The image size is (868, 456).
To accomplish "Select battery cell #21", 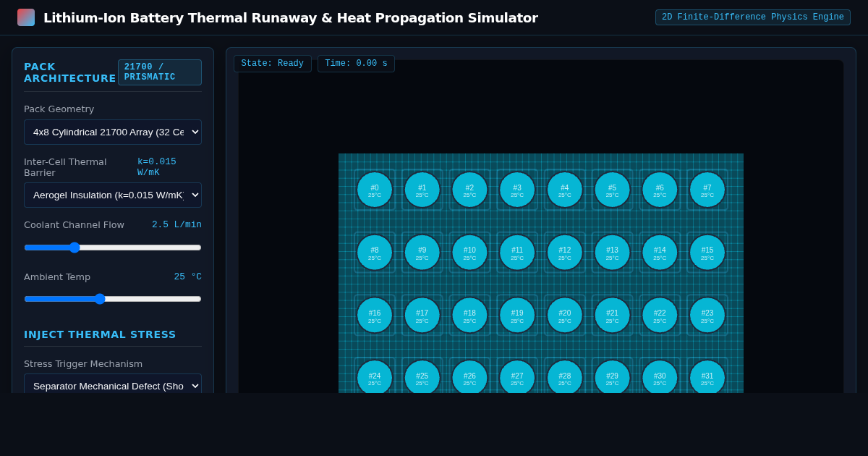I will (612, 316).
